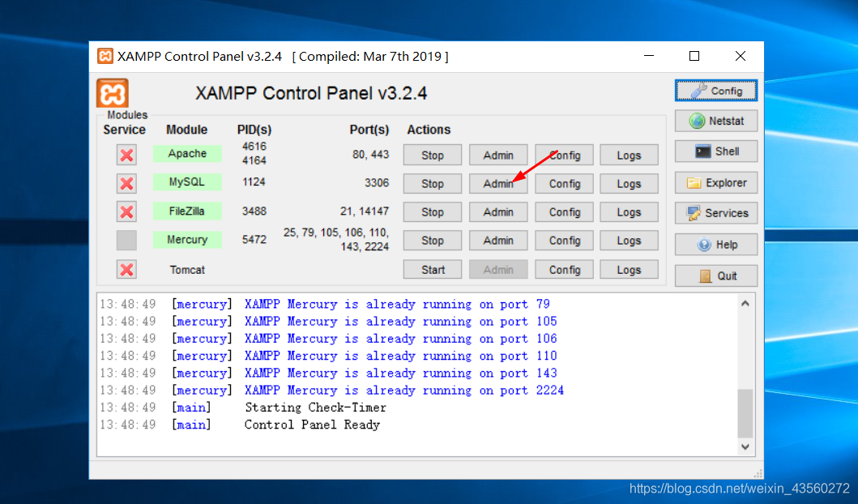Stop the Apache module
Viewport: 858px width, 504px height.
point(433,156)
